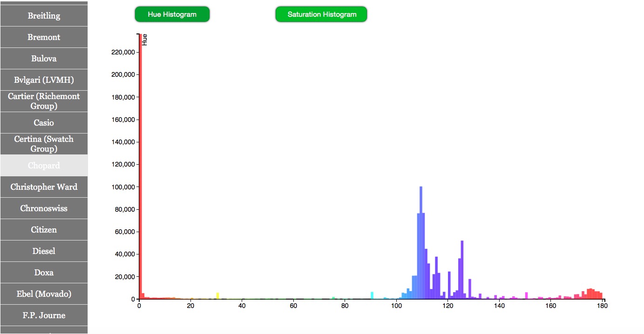This screenshot has height=334, width=644.
Task: Pick Casio from the brand list
Action: [44, 123]
